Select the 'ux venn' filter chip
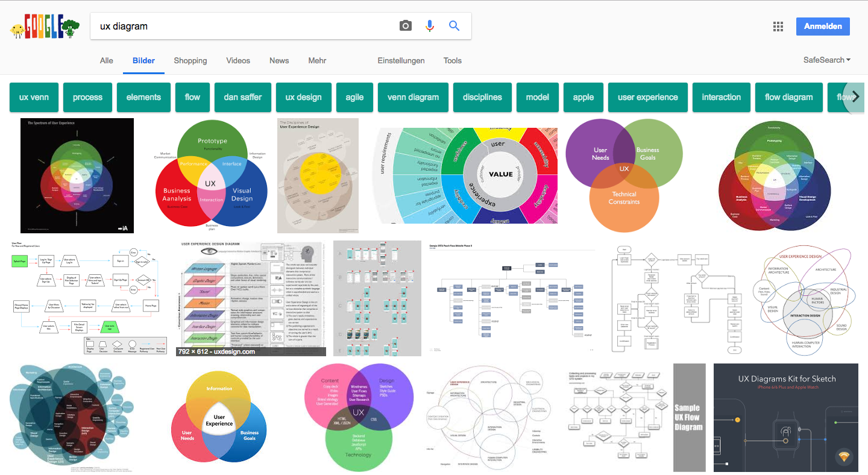Image resolution: width=868 pixels, height=475 pixels. click(x=34, y=97)
